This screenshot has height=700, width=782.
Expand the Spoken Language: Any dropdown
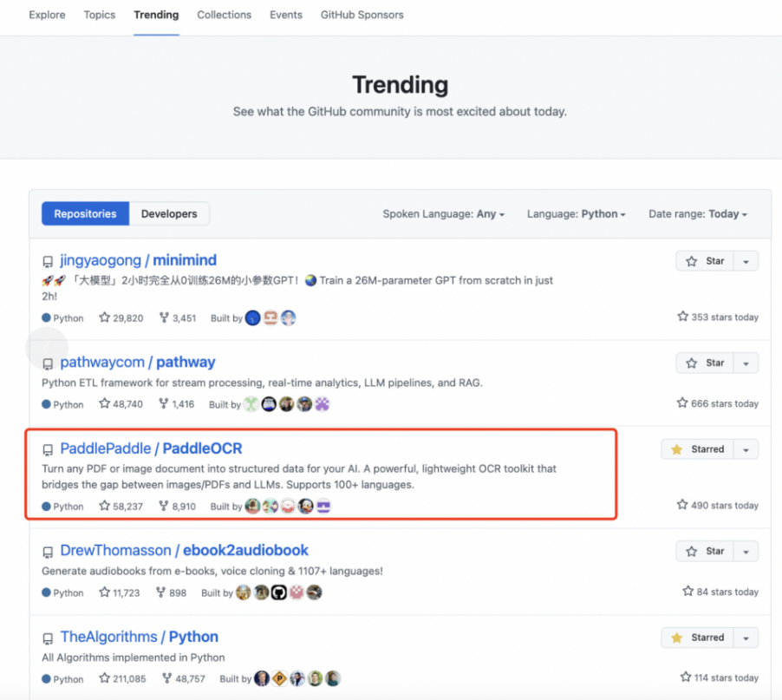tap(443, 214)
